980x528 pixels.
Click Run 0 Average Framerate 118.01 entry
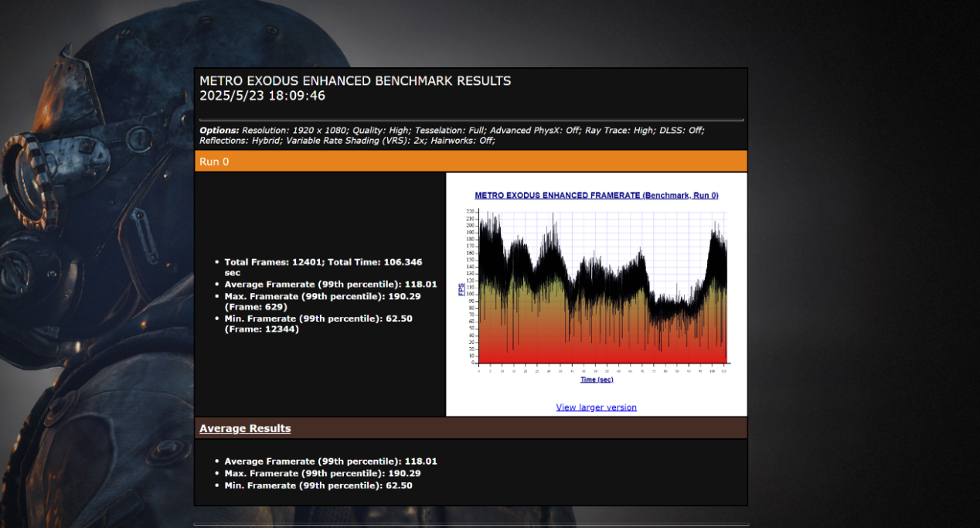click(331, 284)
